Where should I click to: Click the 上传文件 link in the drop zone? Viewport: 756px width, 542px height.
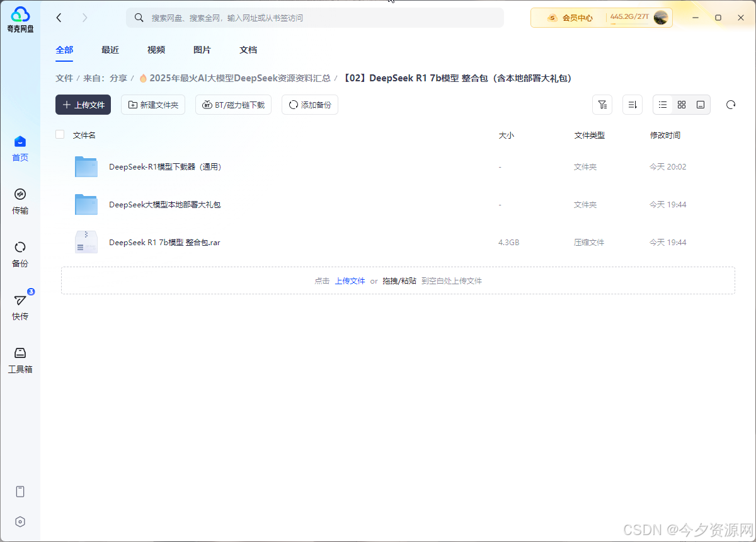pos(350,281)
